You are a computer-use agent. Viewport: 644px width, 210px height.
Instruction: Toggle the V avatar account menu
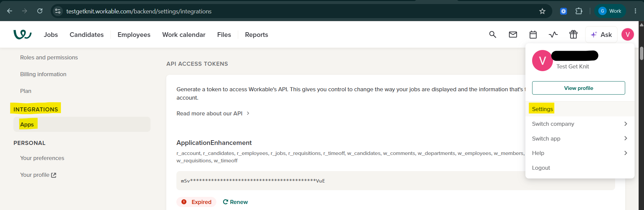click(628, 35)
